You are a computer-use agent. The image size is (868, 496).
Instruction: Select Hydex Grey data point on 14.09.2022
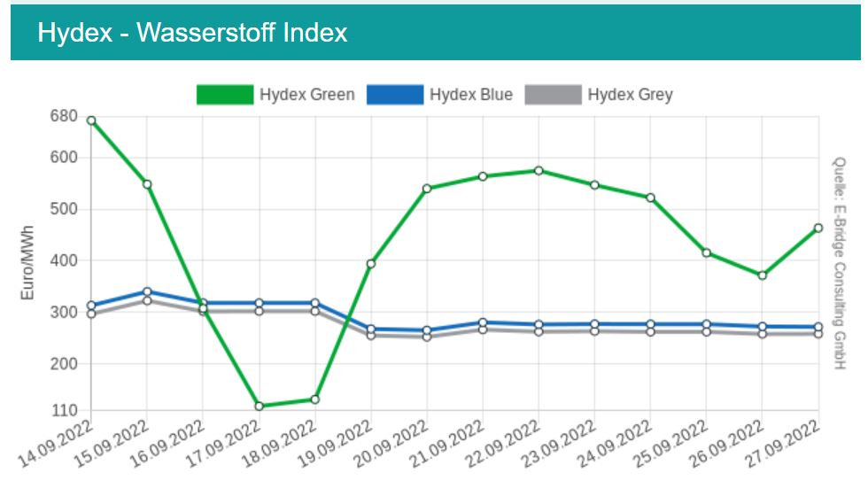91,314
